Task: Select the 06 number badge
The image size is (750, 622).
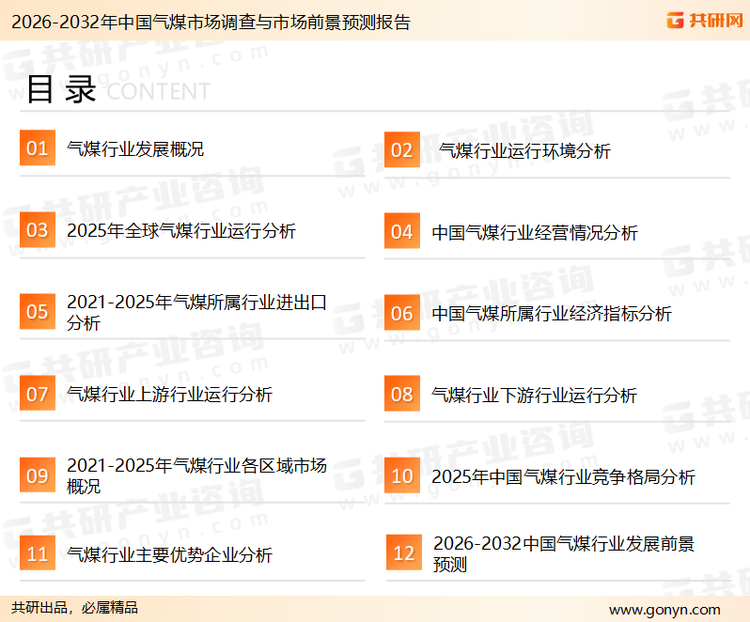Action: pyautogui.click(x=402, y=313)
